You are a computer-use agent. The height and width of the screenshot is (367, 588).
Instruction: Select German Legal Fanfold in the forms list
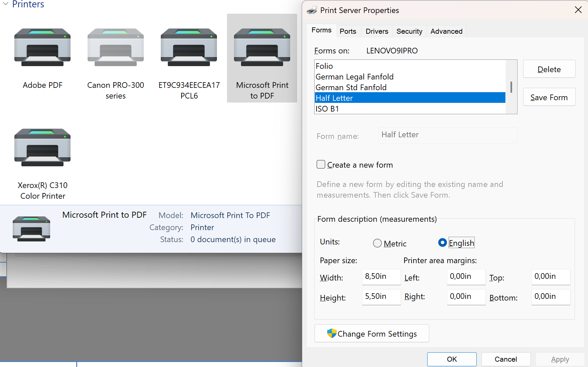point(410,77)
